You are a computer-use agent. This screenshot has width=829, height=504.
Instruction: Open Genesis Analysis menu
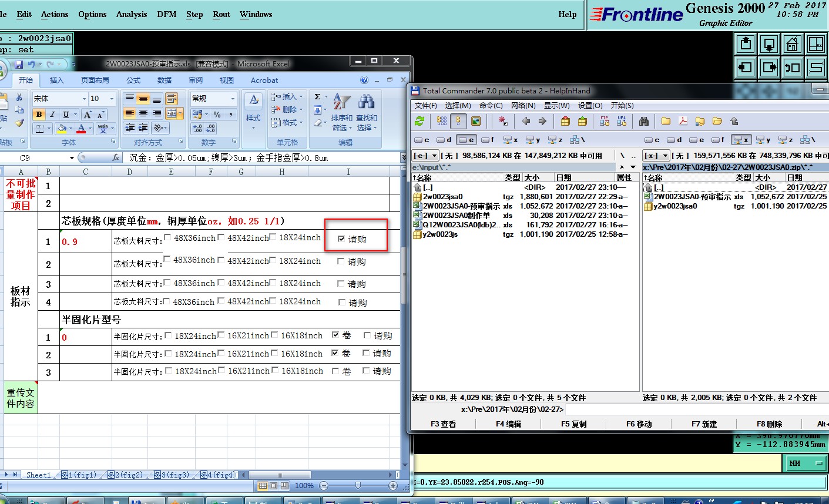tap(132, 14)
